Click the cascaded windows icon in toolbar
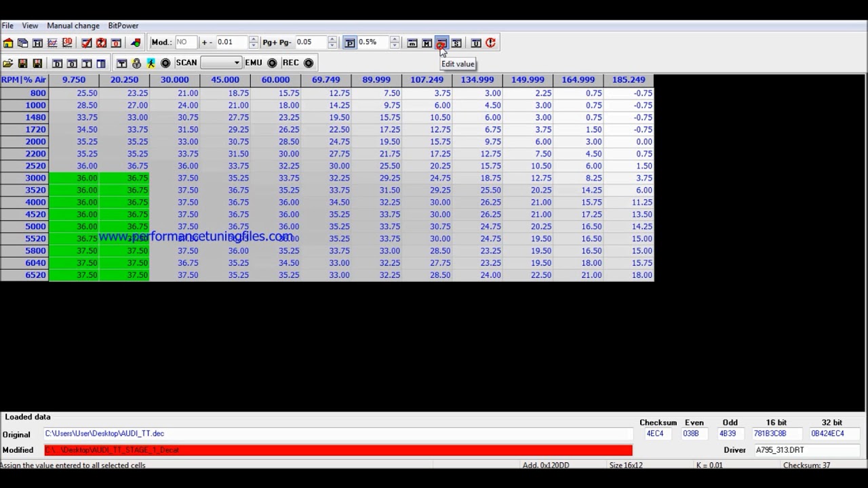 coord(22,43)
